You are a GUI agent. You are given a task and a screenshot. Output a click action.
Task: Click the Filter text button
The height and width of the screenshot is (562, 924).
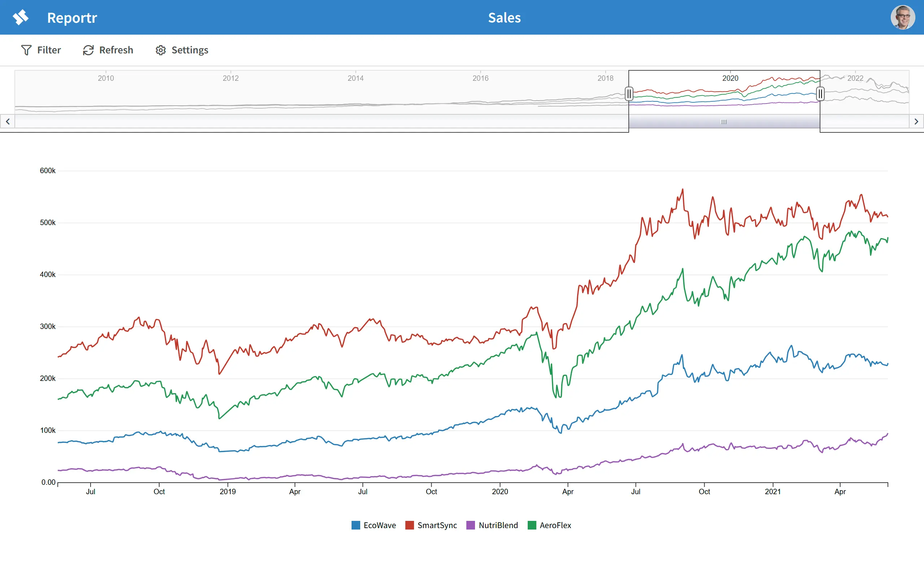49,50
